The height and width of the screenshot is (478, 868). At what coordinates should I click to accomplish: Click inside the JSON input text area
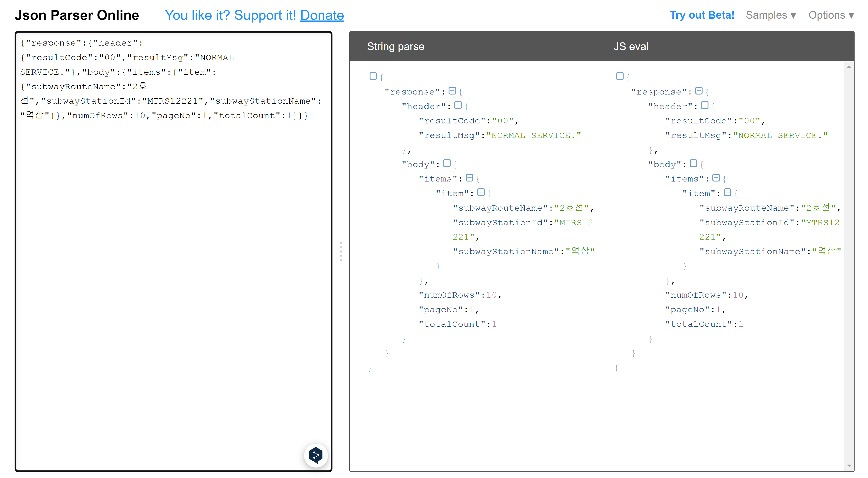pos(173,270)
